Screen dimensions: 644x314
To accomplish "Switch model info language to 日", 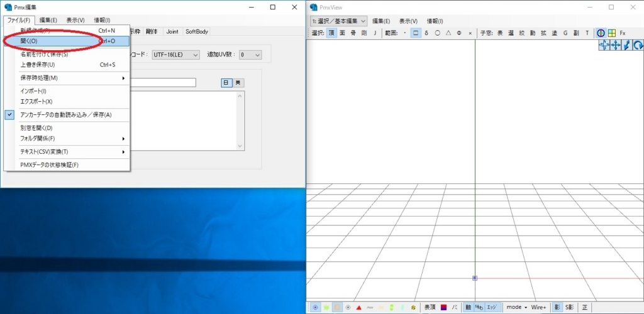I will (226, 83).
